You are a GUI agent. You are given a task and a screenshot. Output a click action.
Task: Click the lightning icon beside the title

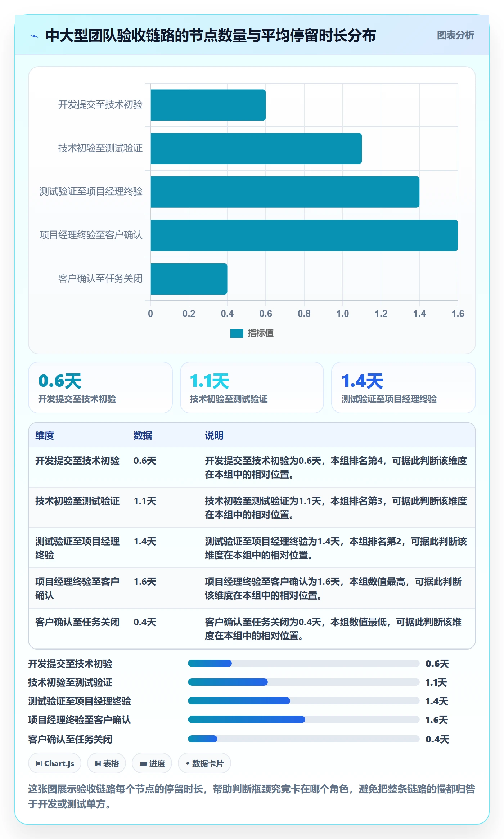pos(34,36)
